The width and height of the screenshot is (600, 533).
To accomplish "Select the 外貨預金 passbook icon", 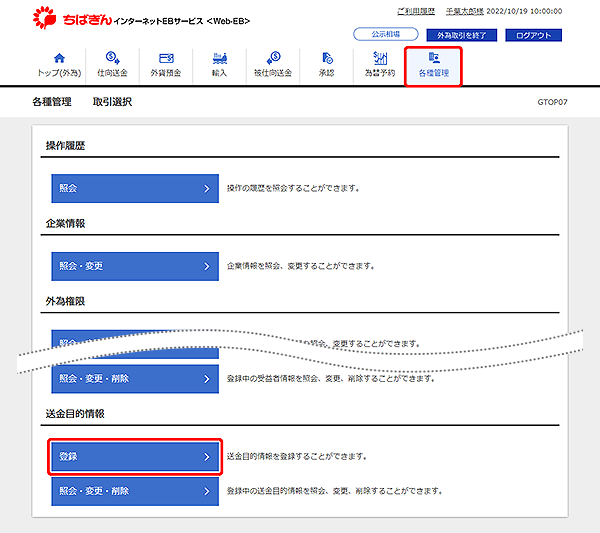I will point(166,58).
